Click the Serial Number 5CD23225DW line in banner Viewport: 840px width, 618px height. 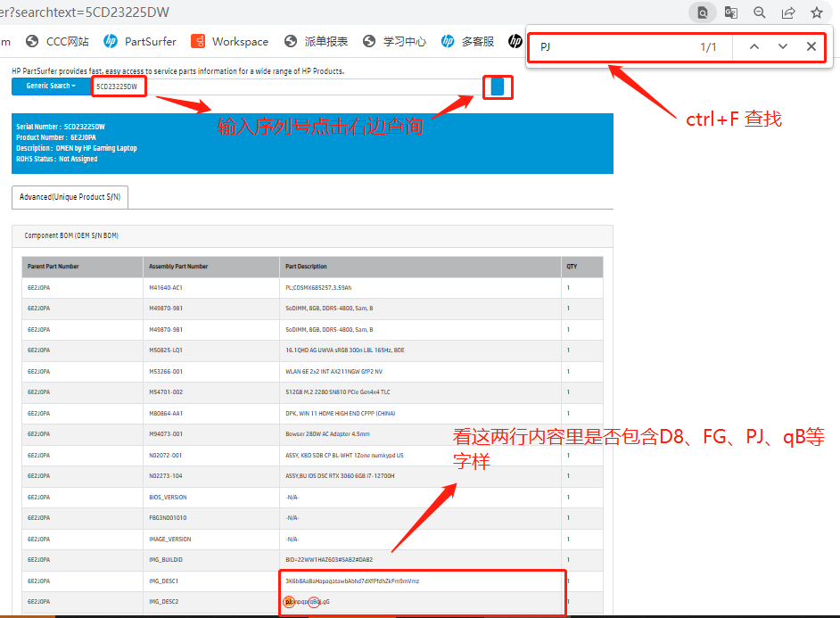[61, 127]
